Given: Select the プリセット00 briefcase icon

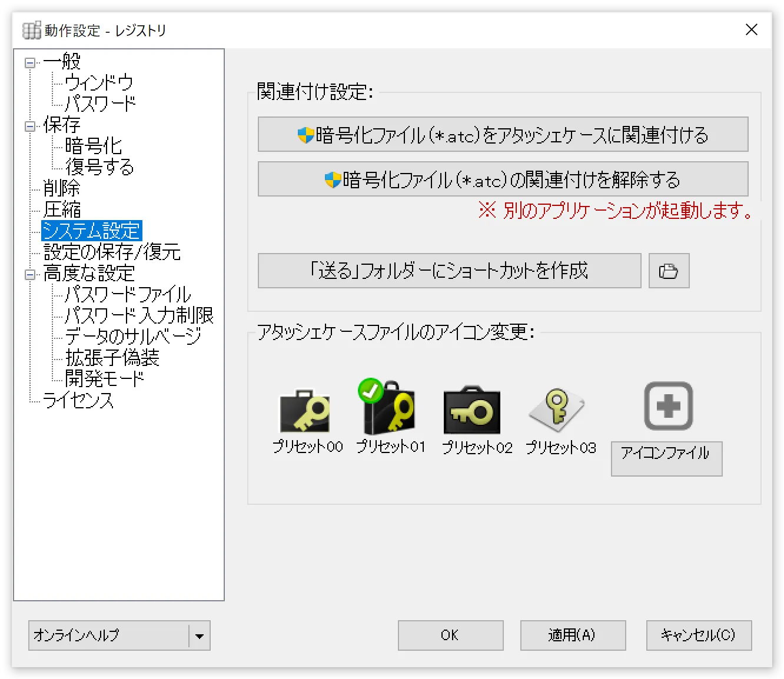Looking at the screenshot, I should [305, 410].
